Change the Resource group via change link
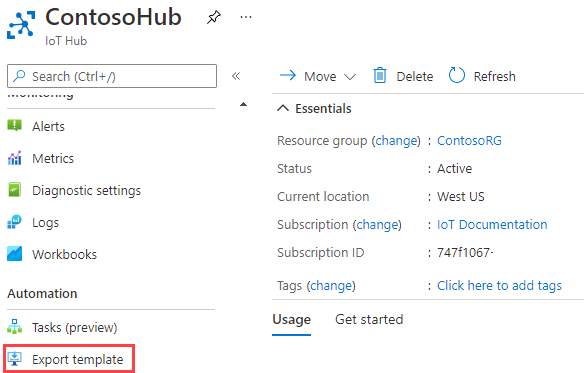584x373 pixels. pyautogui.click(x=396, y=141)
